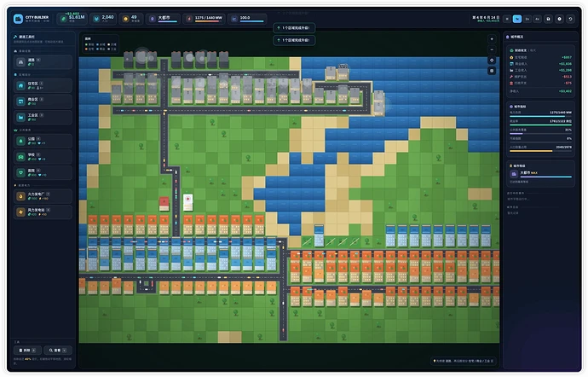Click the game date text in top bar
This screenshot has height=377, width=588.
point(486,17)
